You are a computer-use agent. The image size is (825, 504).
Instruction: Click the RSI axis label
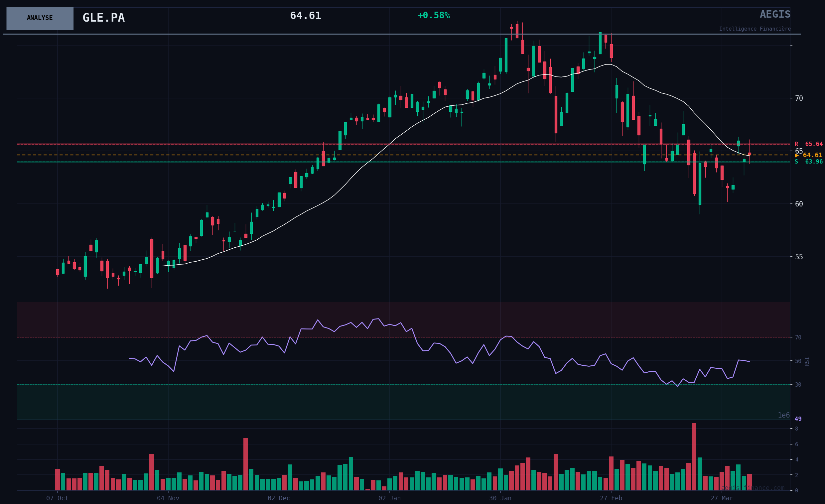(807, 361)
